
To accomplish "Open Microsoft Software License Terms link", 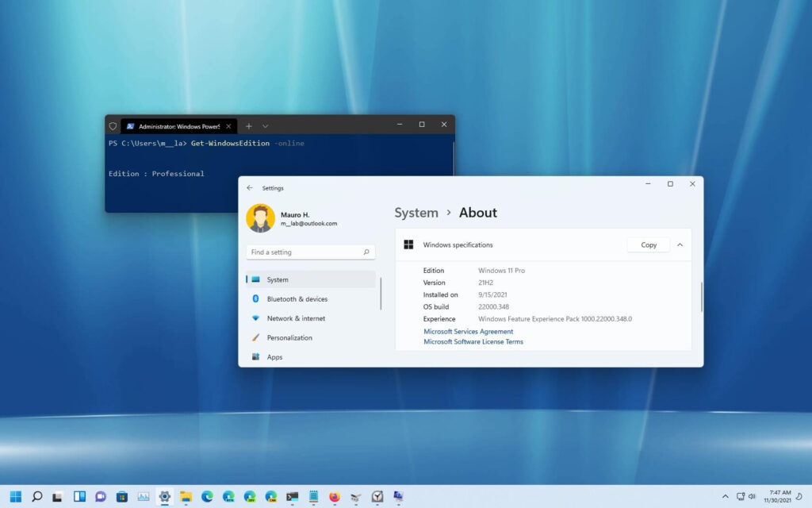I will tap(473, 341).
